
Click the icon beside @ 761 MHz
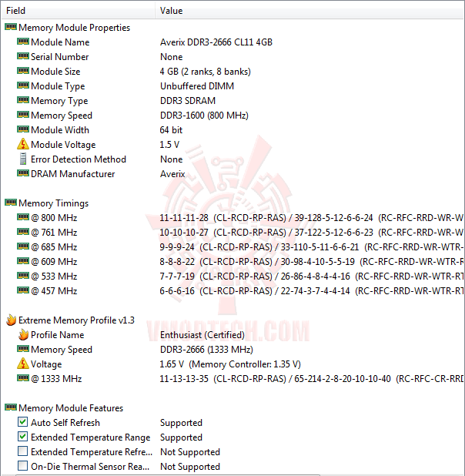coord(23,232)
